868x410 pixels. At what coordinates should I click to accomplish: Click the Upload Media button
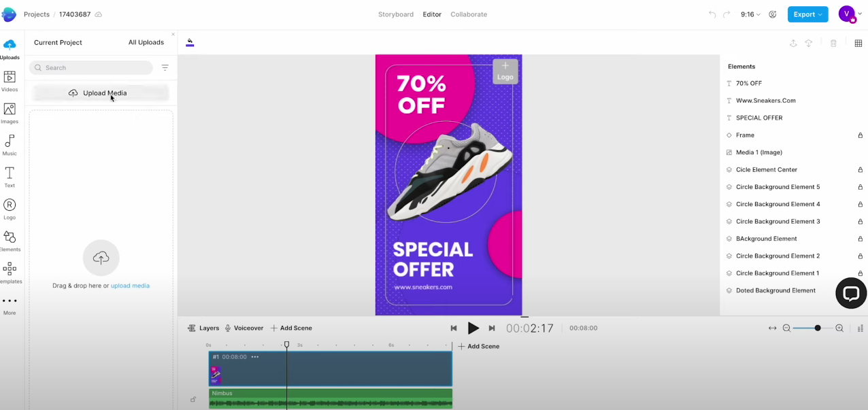(101, 93)
